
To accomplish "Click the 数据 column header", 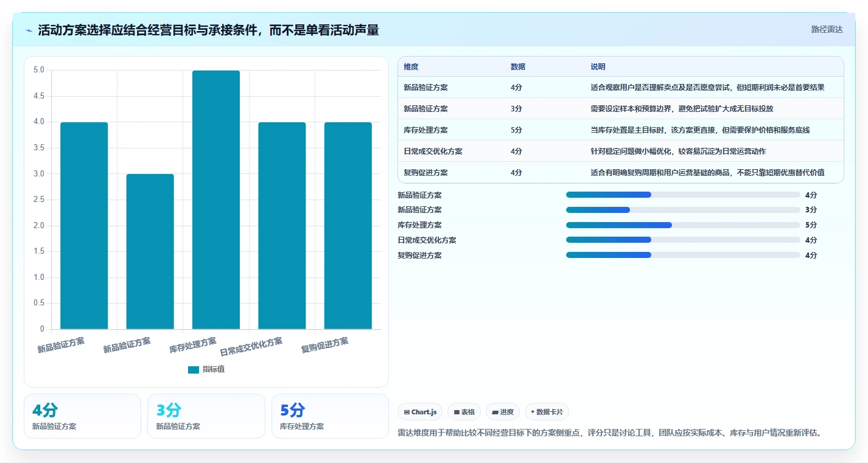I will (518, 67).
